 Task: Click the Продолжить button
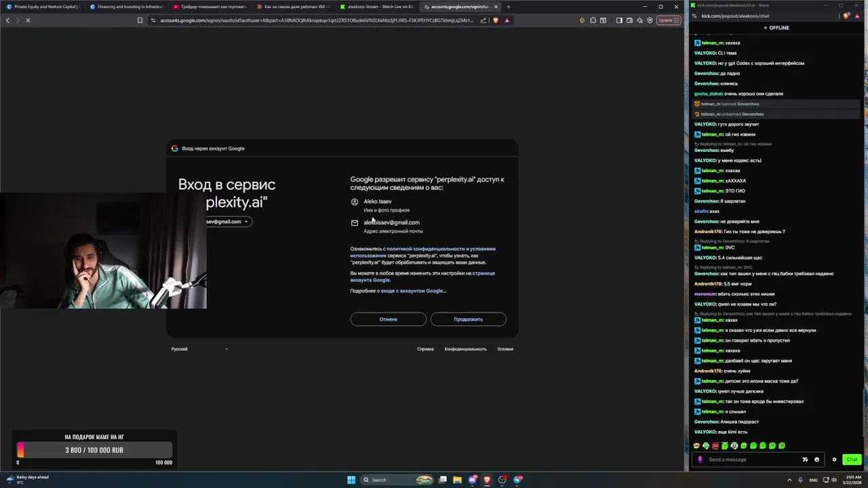point(468,319)
